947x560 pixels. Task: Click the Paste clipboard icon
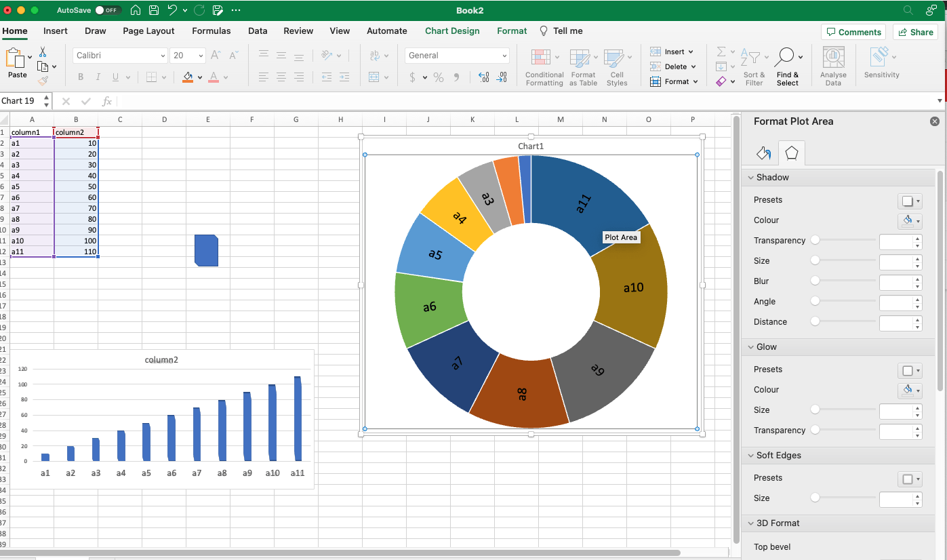[15, 58]
